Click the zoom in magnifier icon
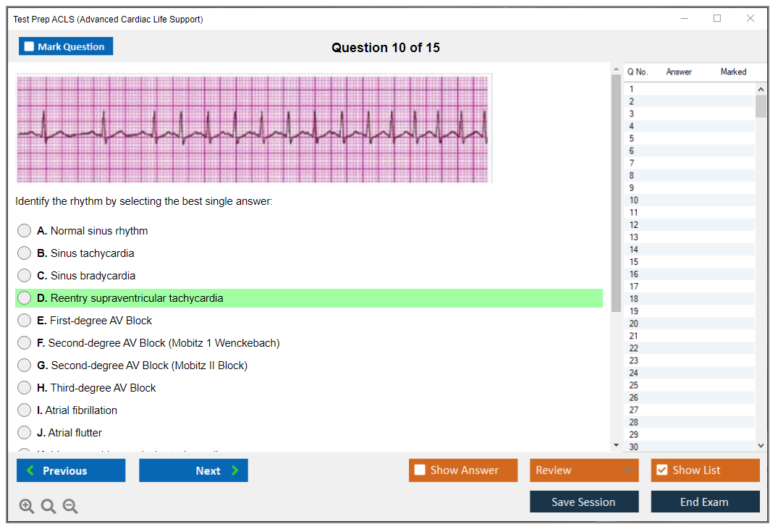 [x=27, y=507]
